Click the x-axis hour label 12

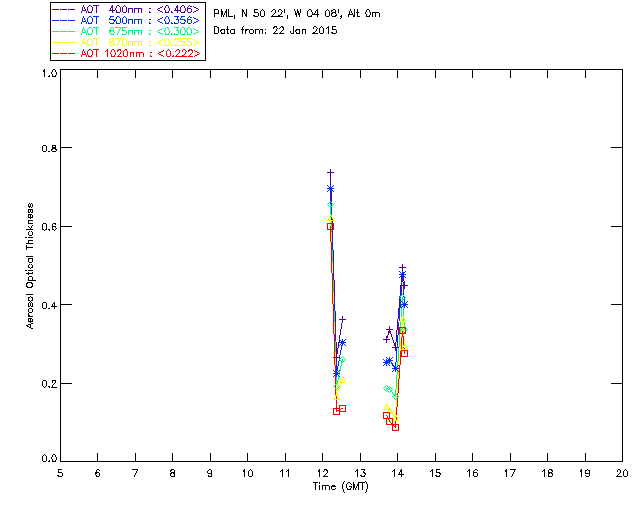pyautogui.click(x=322, y=473)
